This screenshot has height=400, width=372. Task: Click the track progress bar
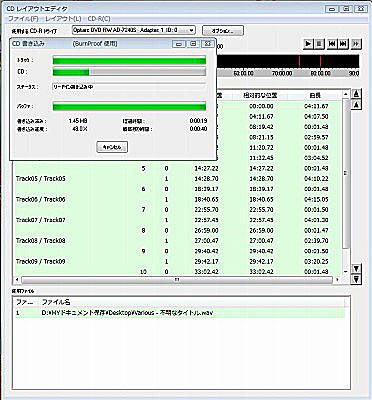(x=129, y=60)
